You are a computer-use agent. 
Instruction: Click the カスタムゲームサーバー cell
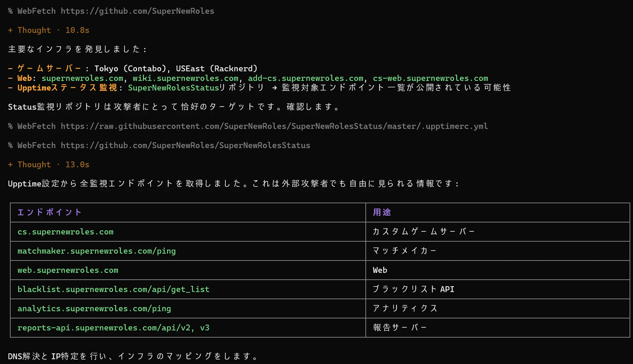click(x=498, y=232)
